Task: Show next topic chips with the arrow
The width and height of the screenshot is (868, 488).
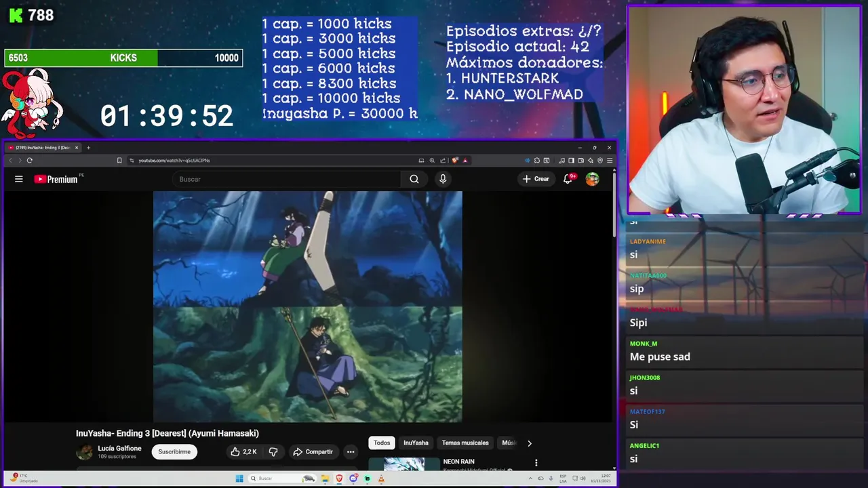Action: point(530,443)
